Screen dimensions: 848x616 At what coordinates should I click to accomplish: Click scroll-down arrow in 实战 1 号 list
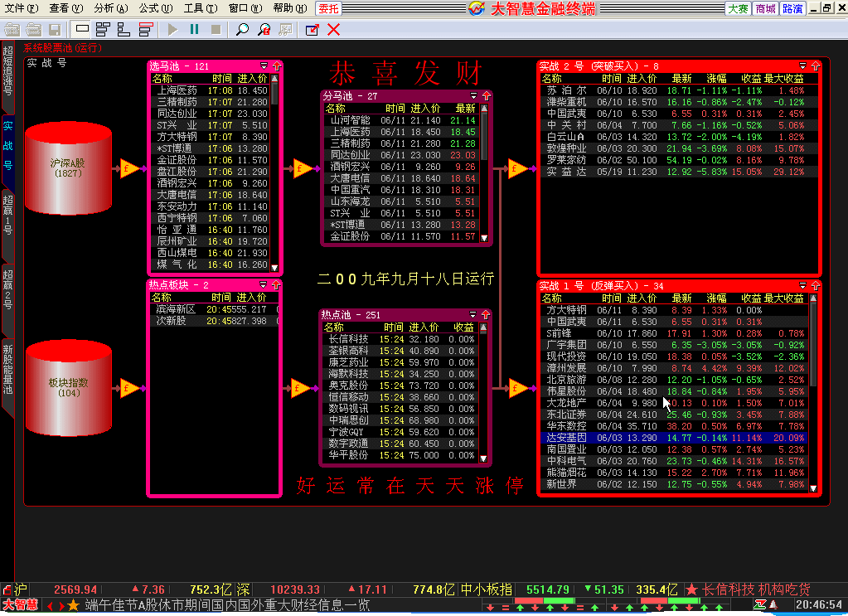pos(813,487)
